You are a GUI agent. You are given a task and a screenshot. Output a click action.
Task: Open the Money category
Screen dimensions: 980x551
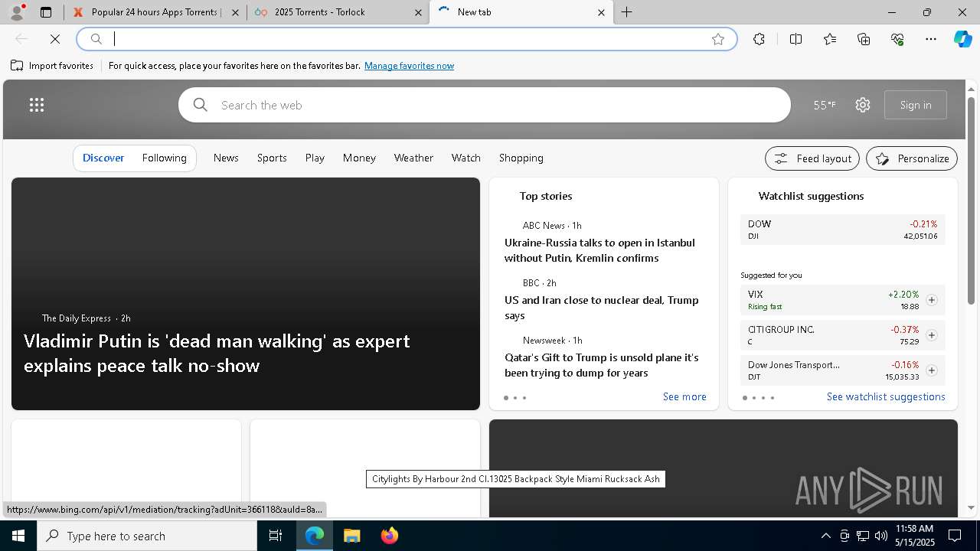[x=359, y=158]
